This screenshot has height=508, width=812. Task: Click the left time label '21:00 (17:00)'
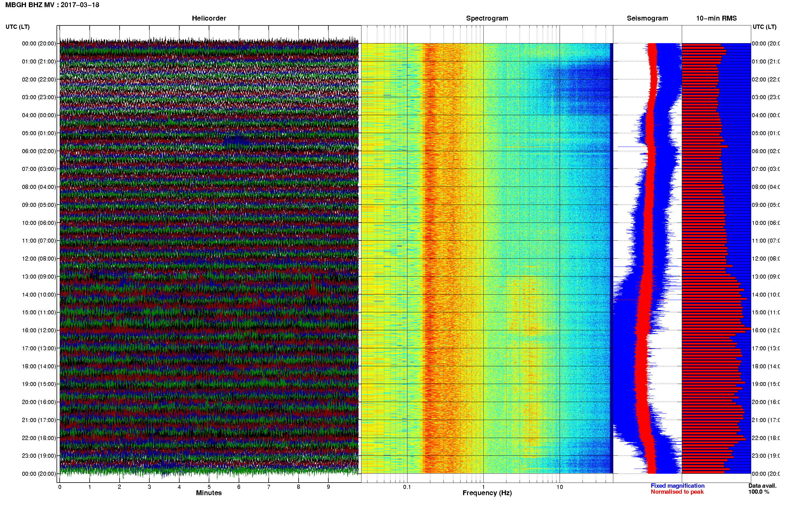(39, 420)
